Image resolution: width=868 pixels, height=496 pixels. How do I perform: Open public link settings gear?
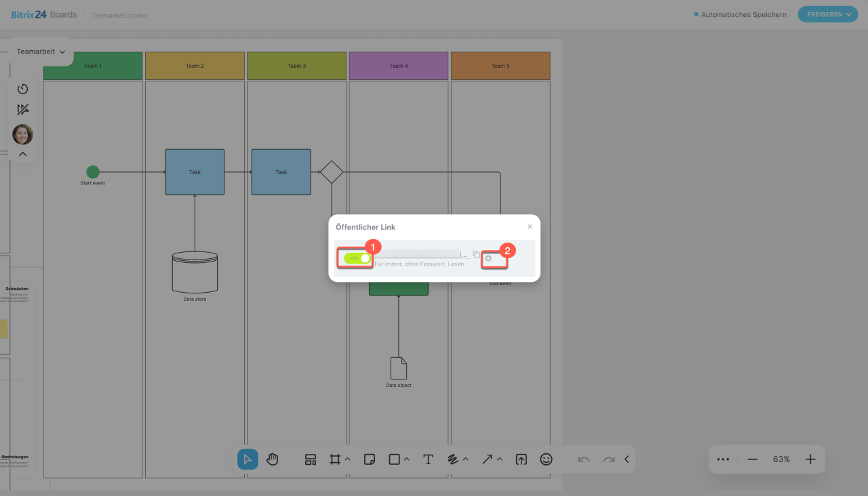[x=488, y=258]
